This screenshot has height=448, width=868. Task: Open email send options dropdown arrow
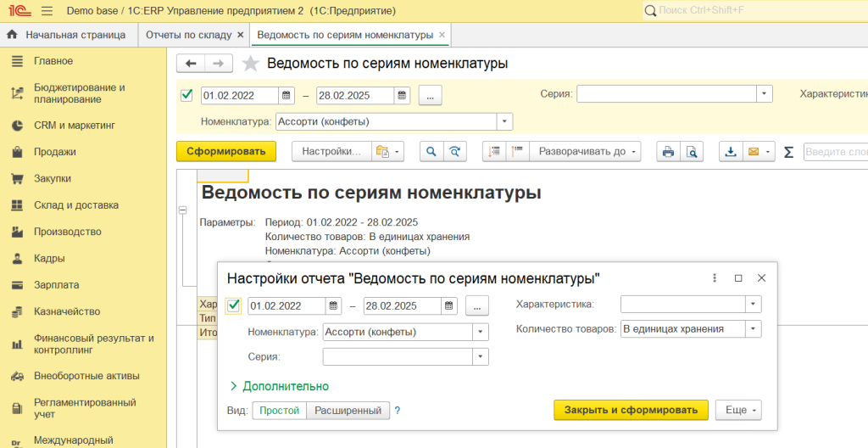pyautogui.click(x=768, y=151)
